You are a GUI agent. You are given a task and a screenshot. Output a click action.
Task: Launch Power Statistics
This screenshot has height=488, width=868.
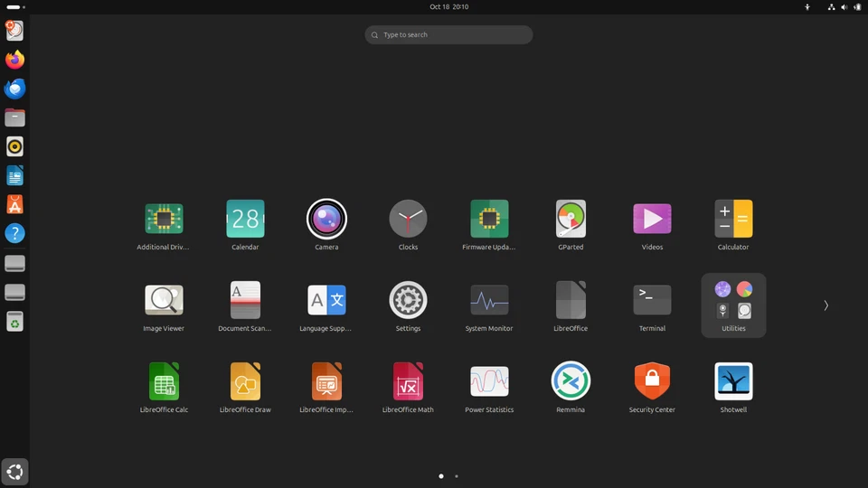(x=489, y=381)
